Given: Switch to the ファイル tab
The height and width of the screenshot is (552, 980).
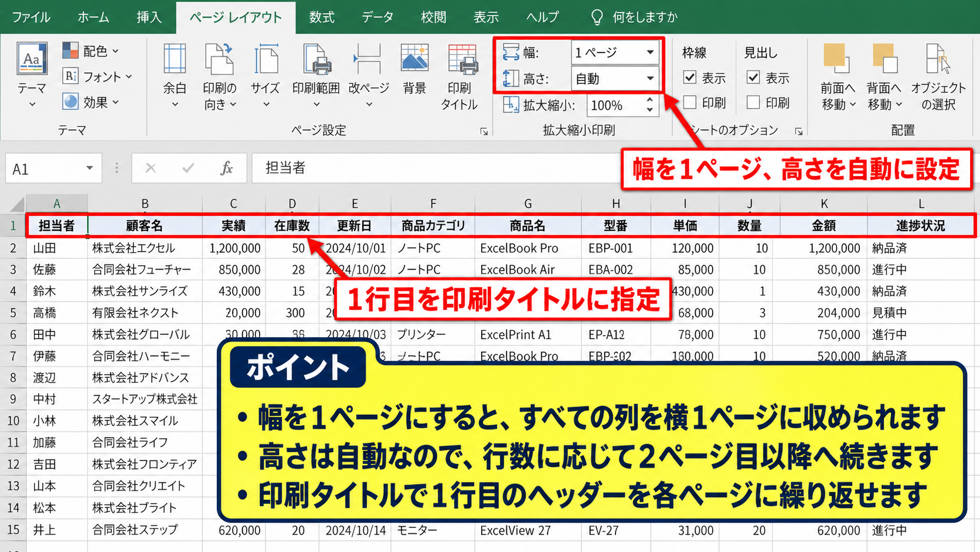Looking at the screenshot, I should click(31, 17).
